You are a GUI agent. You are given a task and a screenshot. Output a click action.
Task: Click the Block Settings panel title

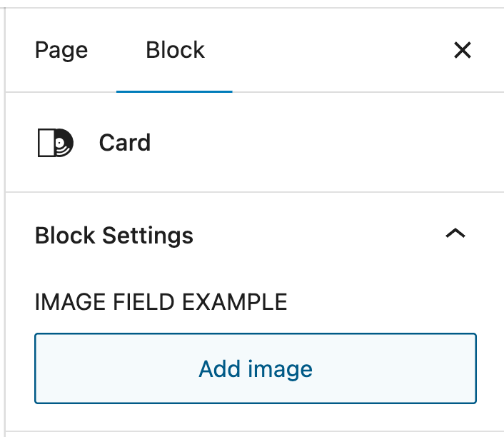[x=114, y=236]
